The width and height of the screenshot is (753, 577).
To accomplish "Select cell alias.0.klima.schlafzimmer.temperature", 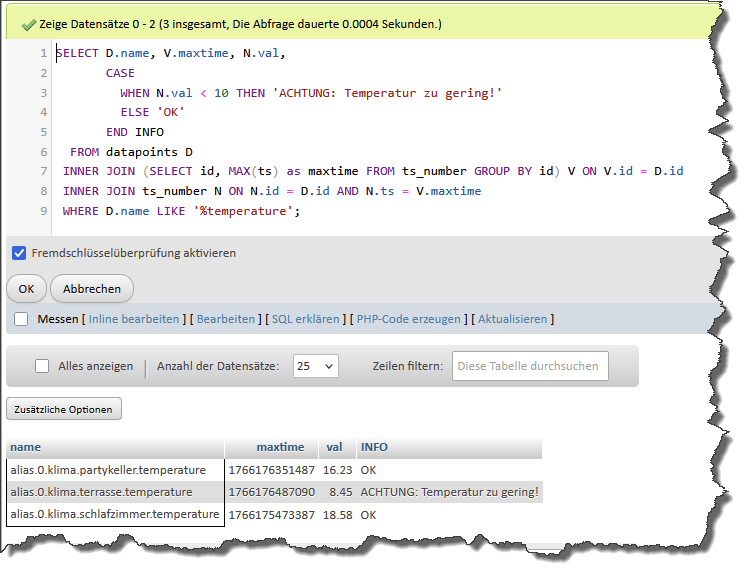I will click(x=115, y=515).
